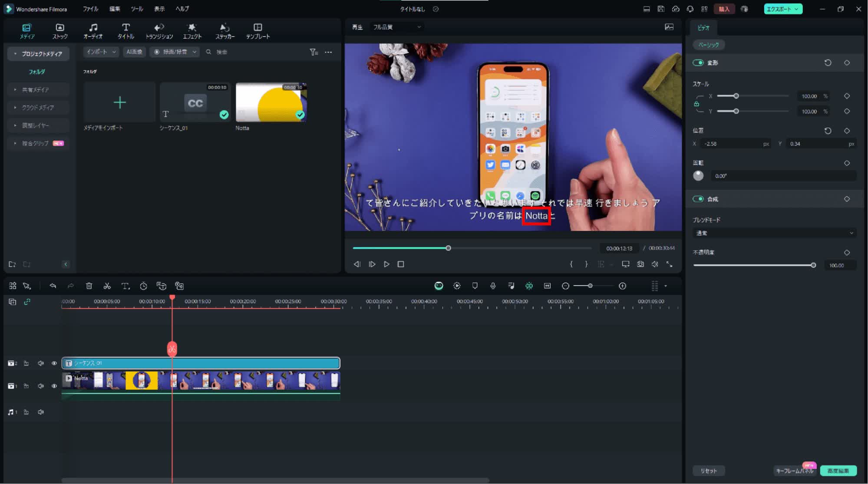868x484 pixels.
Task: Open the Audio tab
Action: tap(93, 31)
